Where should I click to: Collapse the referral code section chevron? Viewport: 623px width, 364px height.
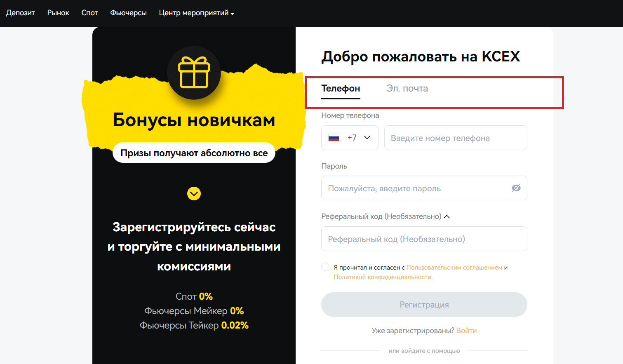[447, 216]
